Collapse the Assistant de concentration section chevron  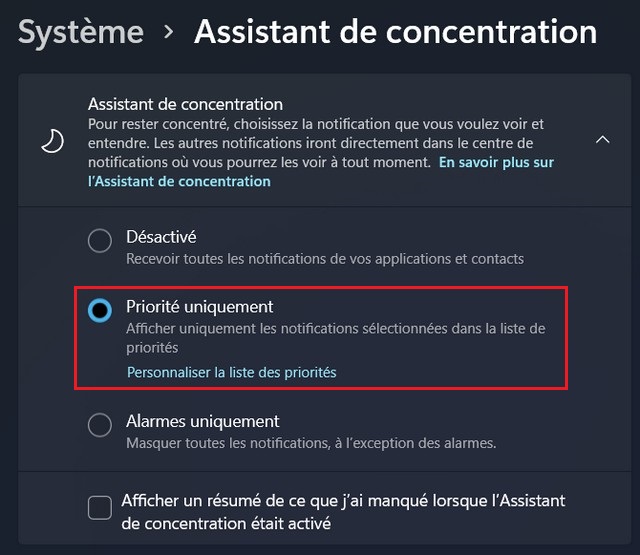(602, 141)
